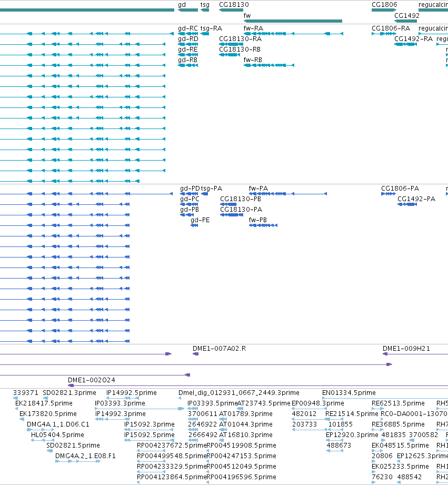
Task: Select the fw-PA protein feature
Action: 288,194
